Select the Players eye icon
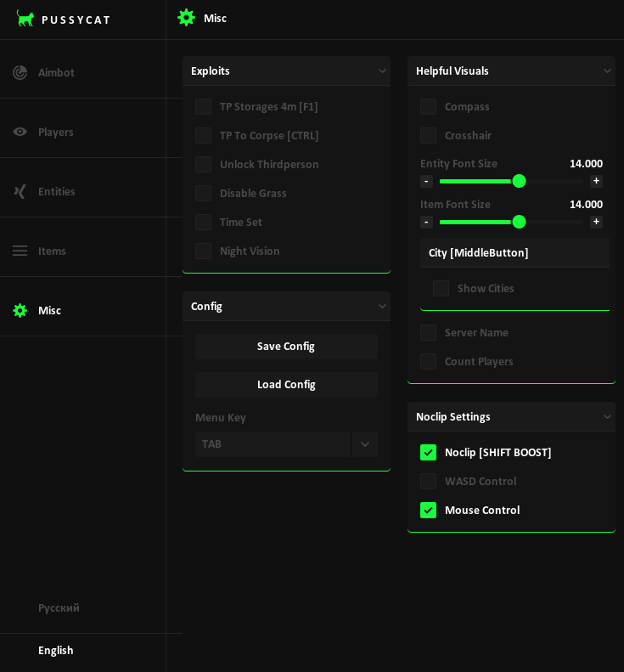This screenshot has width=624, height=672. coord(20,132)
